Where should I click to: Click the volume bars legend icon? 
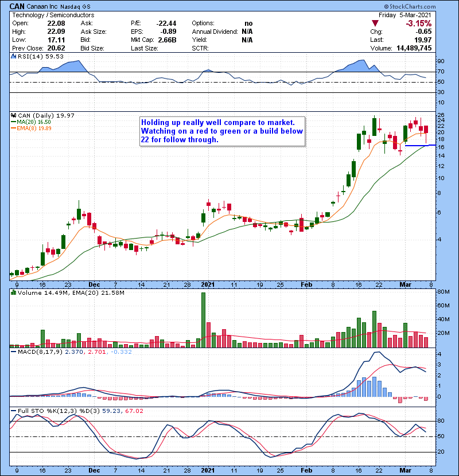[13, 292]
